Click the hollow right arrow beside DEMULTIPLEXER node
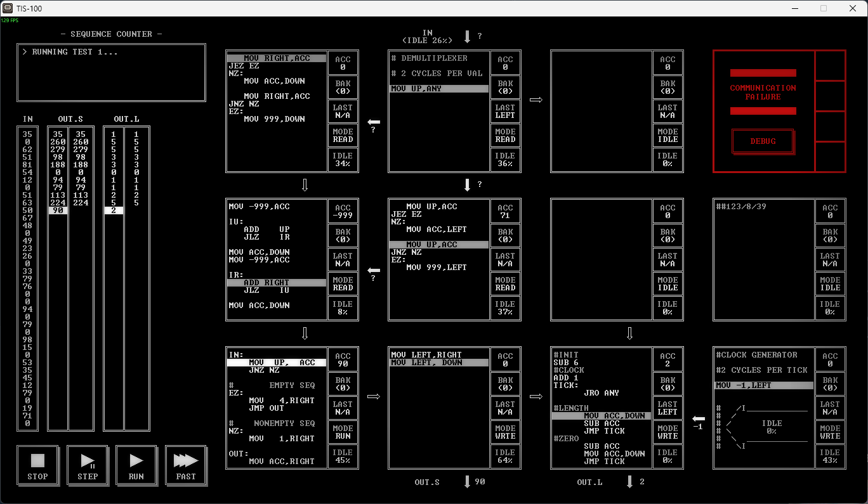The width and height of the screenshot is (868, 504). click(x=536, y=100)
